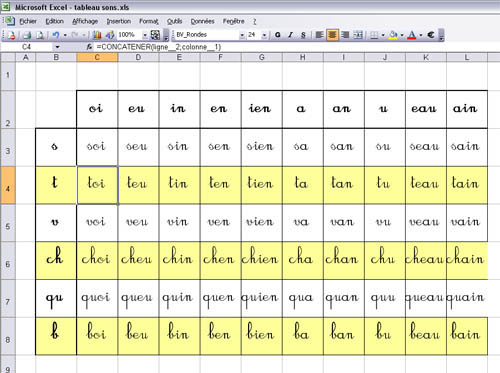Image resolution: width=500 pixels, height=373 pixels.
Task: Open the Données menu
Action: pyautogui.click(x=202, y=21)
